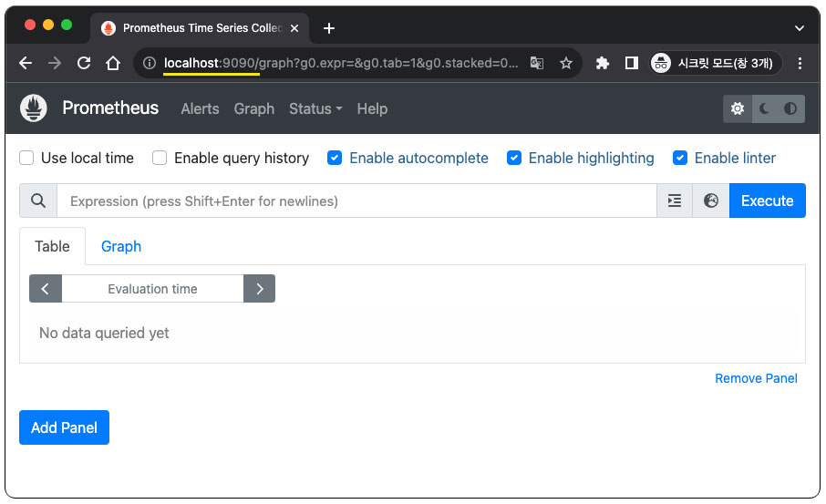Click the Add Panel button
The height and width of the screenshot is (504, 826).
tap(64, 427)
